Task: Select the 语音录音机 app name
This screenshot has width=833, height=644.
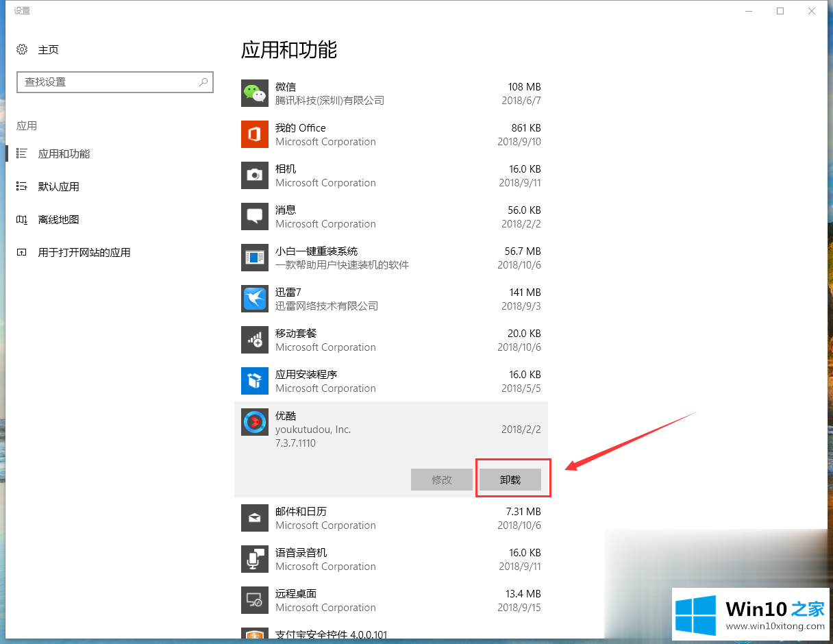Action: click(301, 552)
